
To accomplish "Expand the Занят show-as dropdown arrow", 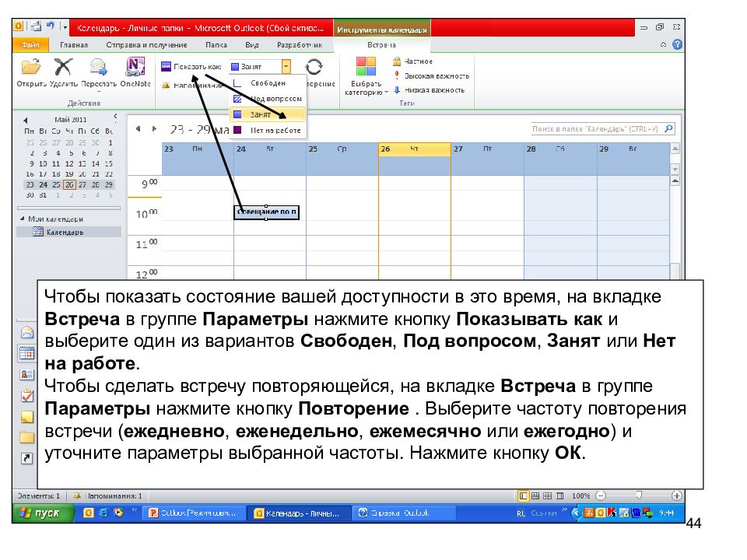I will click(286, 67).
